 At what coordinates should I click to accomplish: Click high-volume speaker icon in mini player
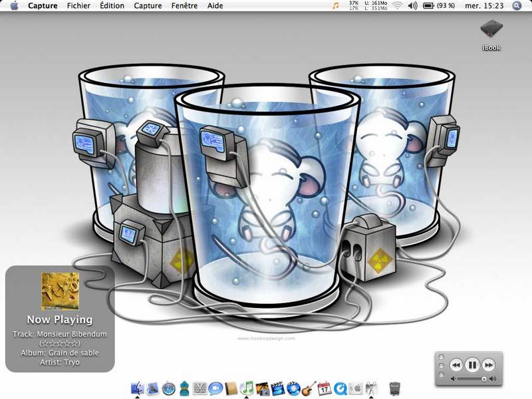pyautogui.click(x=493, y=378)
